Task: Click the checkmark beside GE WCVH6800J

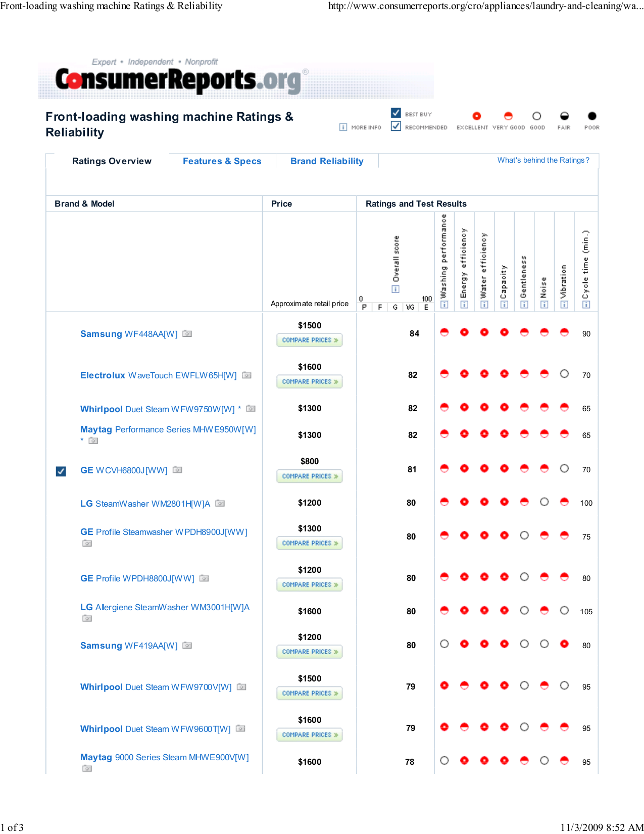Action: coord(61,471)
